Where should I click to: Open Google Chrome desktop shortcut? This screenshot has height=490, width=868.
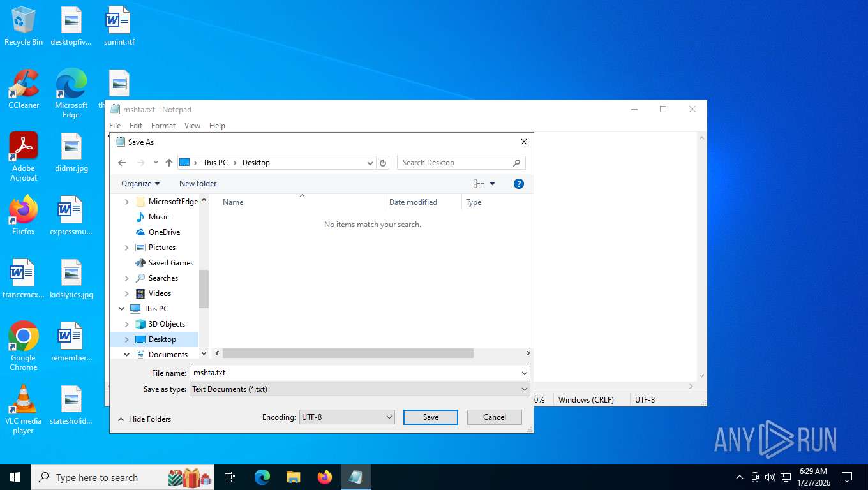click(x=24, y=346)
